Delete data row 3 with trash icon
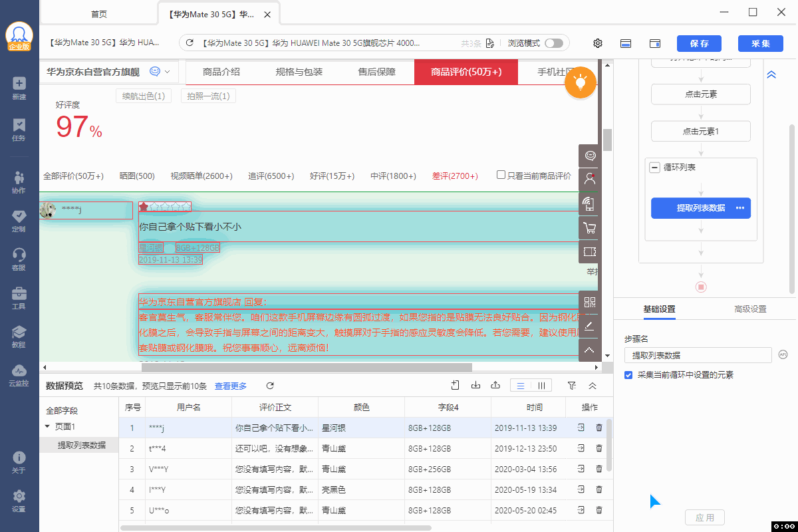The width and height of the screenshot is (798, 532). pyautogui.click(x=599, y=469)
